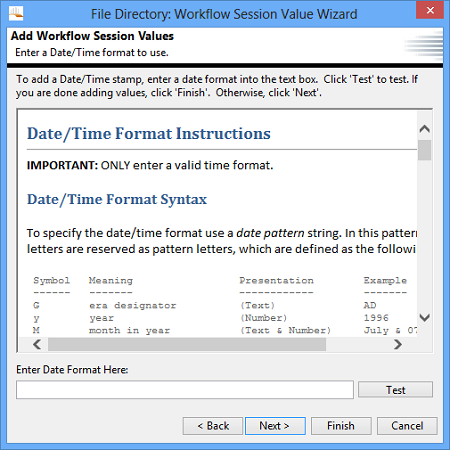Click the vertical scrollbar up arrow

[425, 129]
